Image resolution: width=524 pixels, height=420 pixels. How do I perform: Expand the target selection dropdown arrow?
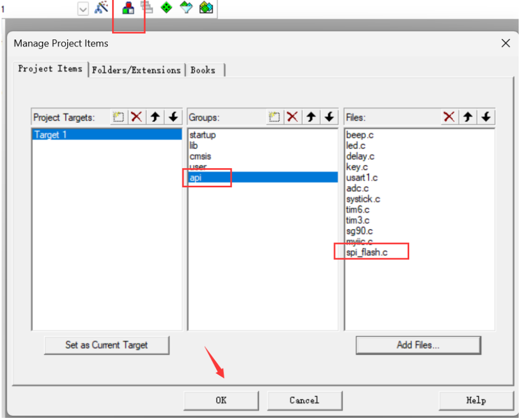click(83, 9)
